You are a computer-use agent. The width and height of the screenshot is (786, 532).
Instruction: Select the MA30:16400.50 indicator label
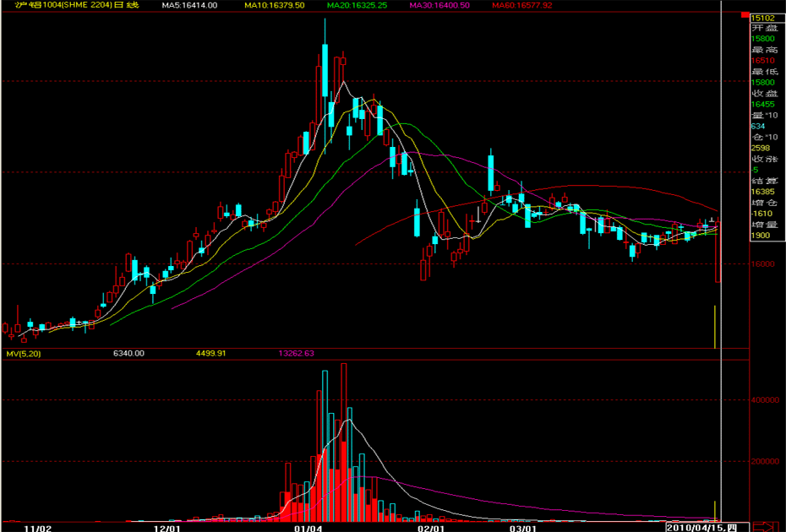pos(439,5)
